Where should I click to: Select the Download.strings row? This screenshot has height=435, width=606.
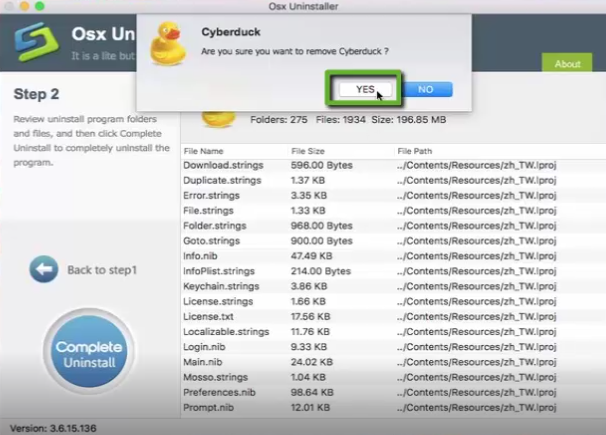(393, 165)
